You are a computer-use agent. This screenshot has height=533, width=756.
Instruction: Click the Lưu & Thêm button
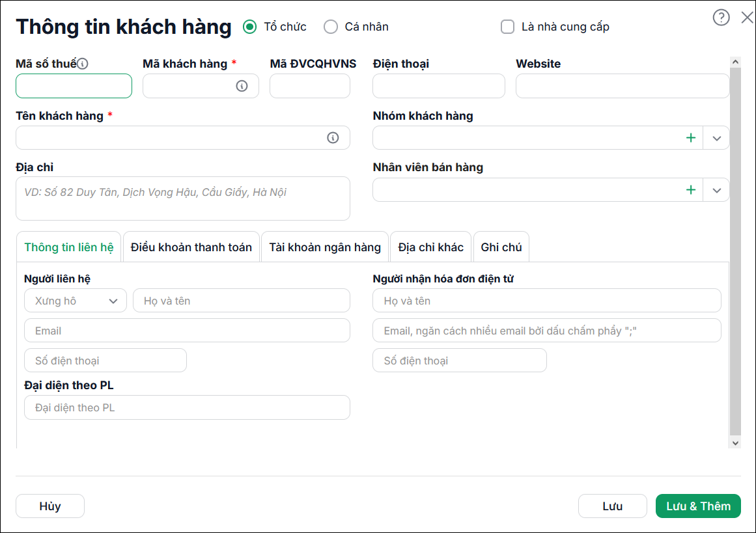click(698, 506)
